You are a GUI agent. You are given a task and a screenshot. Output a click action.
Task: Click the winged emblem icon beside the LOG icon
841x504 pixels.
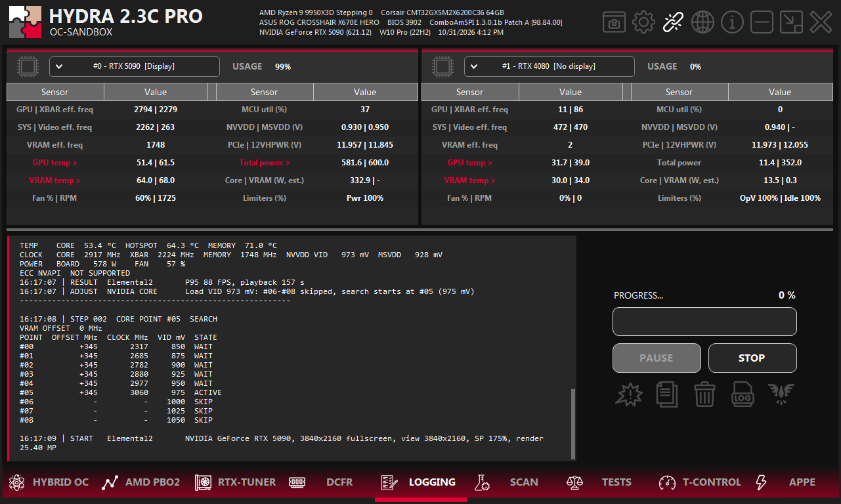(781, 394)
